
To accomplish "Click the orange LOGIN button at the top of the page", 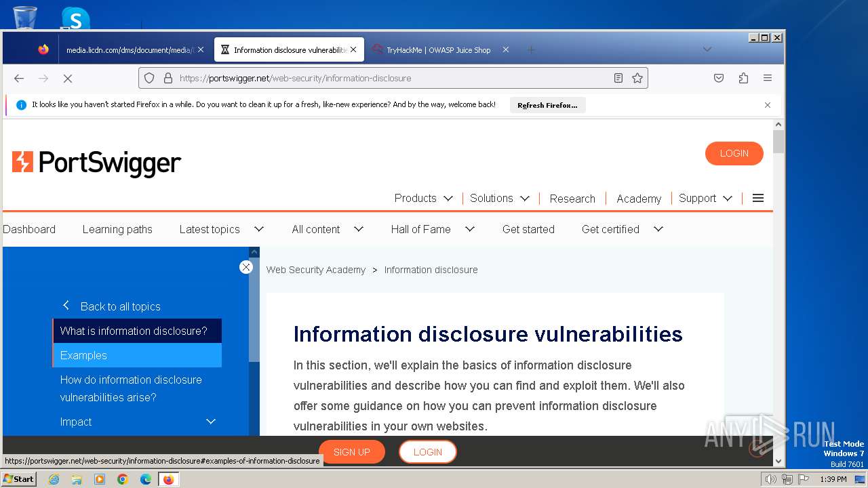I will (734, 153).
